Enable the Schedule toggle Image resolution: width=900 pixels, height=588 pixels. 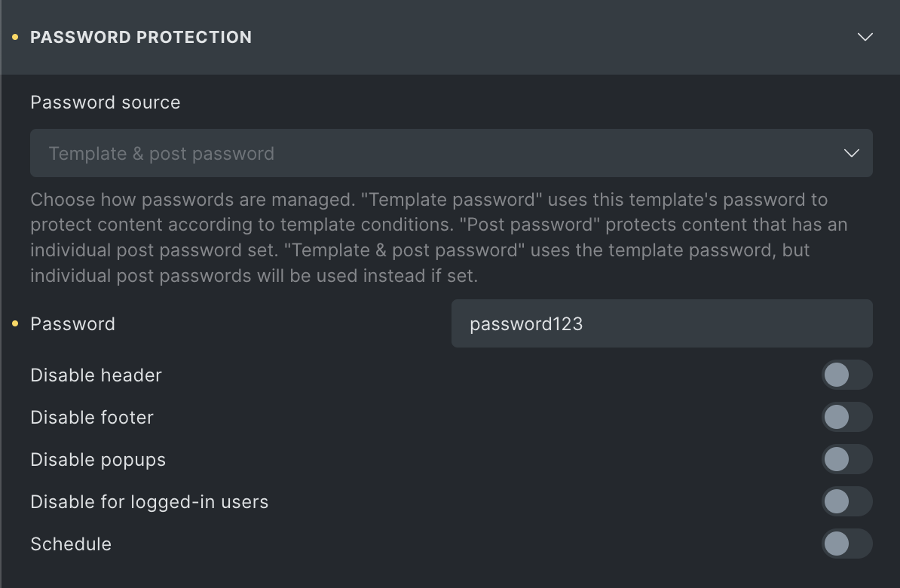[846, 544]
